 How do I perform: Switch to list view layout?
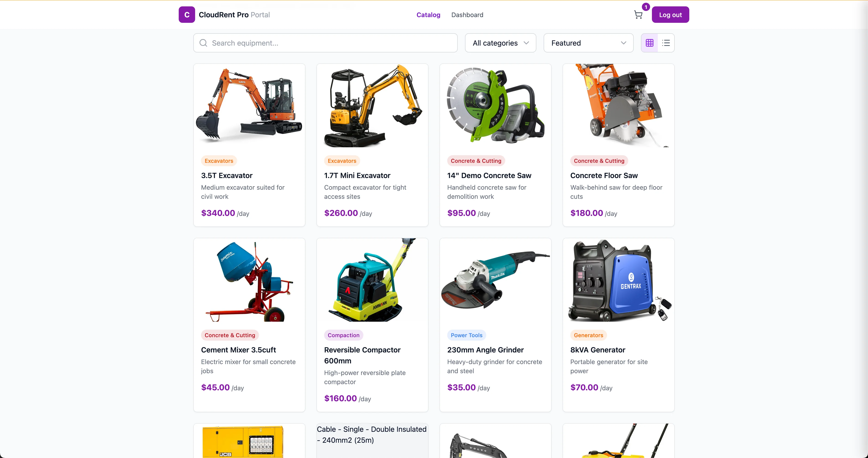[x=666, y=43]
